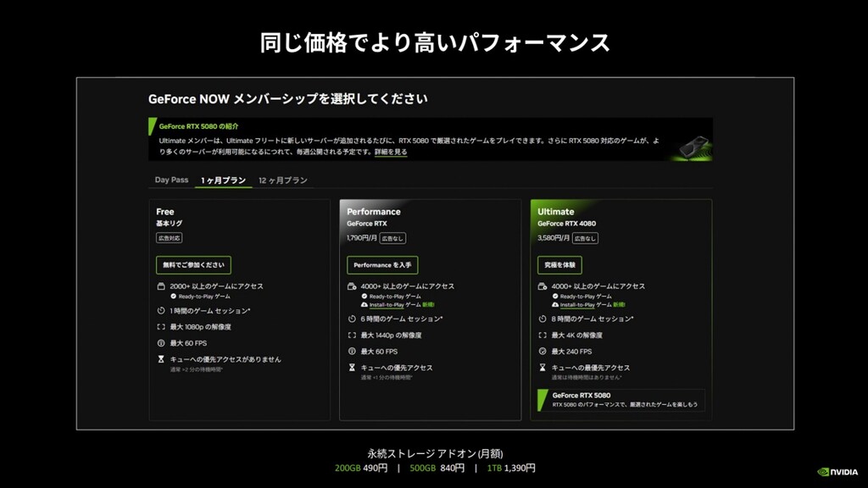
Task: Click the hourglass icon in Performance card
Action: 352,368
